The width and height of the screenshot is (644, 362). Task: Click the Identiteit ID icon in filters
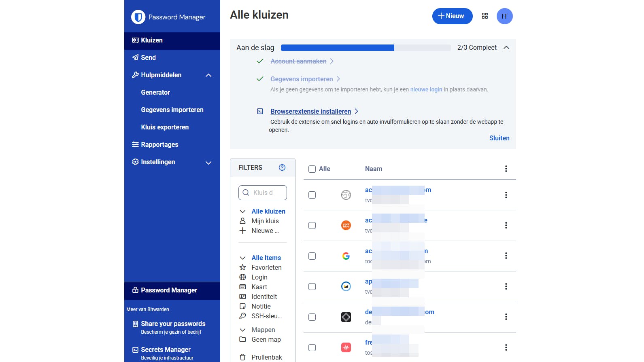click(243, 296)
